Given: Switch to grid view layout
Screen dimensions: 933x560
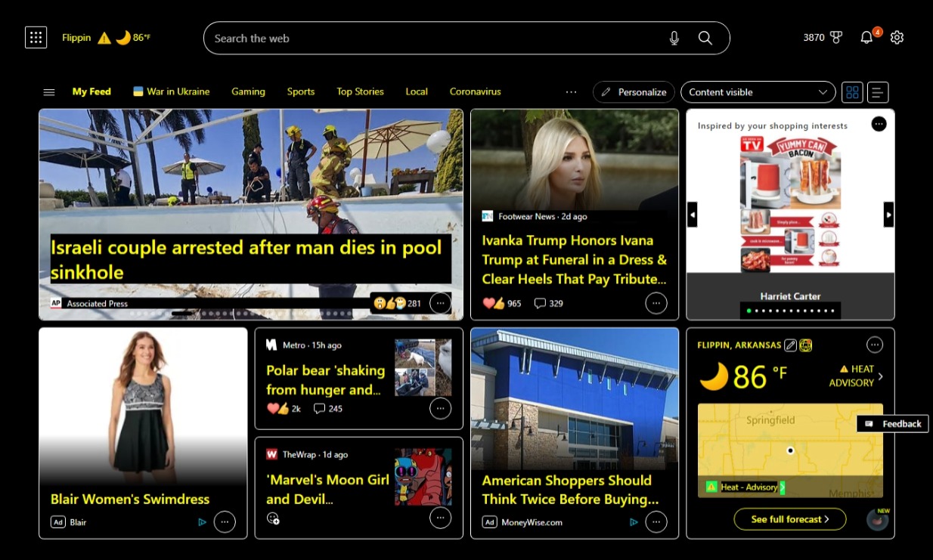Looking at the screenshot, I should [852, 92].
